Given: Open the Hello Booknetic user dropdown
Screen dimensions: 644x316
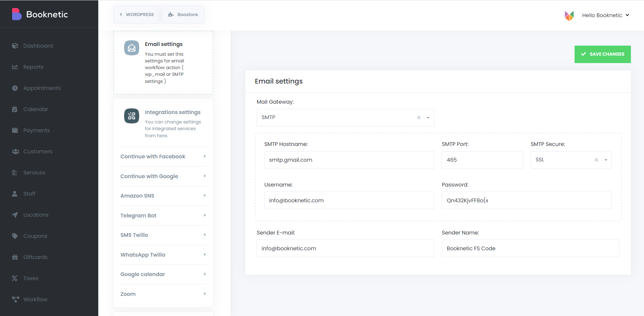Looking at the screenshot, I should click(605, 15).
